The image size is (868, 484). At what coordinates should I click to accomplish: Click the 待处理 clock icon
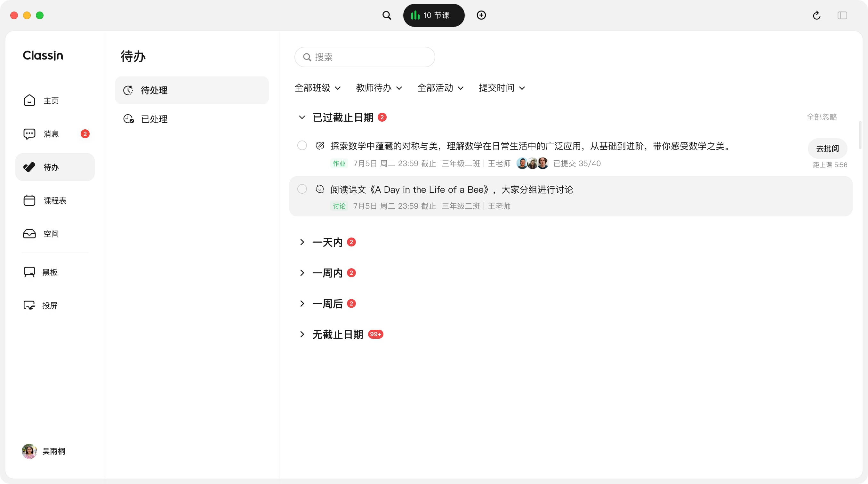[x=128, y=90]
